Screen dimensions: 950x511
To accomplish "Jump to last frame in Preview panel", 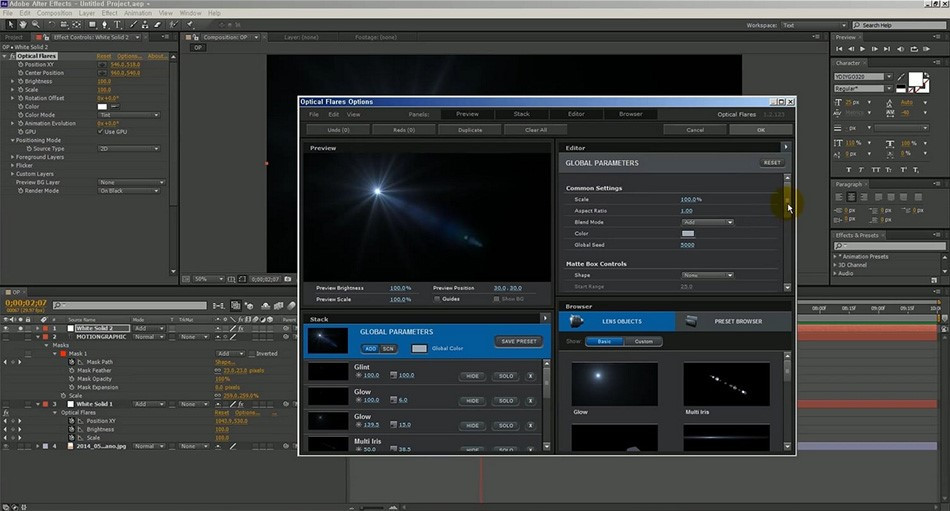I will 887,49.
